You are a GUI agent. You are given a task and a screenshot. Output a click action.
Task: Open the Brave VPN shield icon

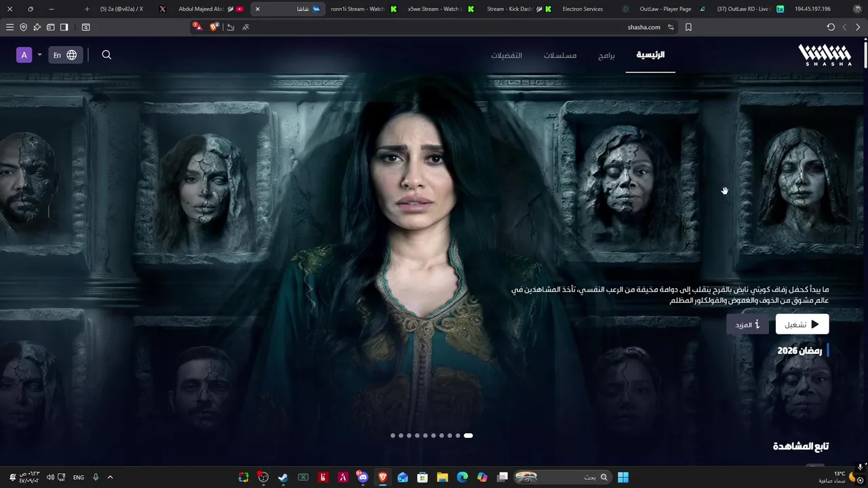click(x=23, y=27)
